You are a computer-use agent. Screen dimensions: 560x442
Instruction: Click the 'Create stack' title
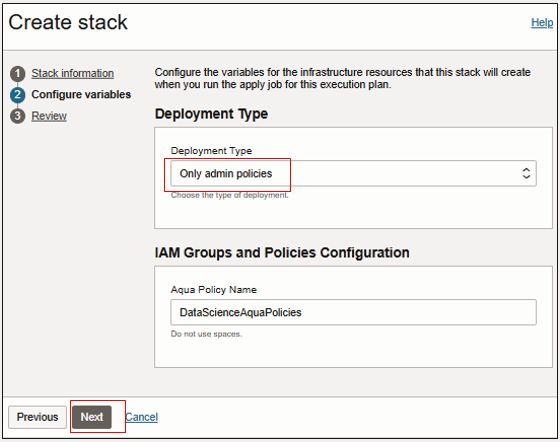(x=68, y=22)
